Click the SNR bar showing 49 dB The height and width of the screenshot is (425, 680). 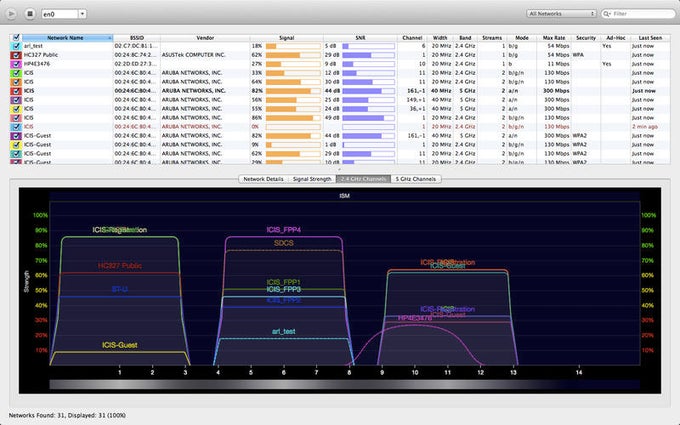(x=369, y=118)
